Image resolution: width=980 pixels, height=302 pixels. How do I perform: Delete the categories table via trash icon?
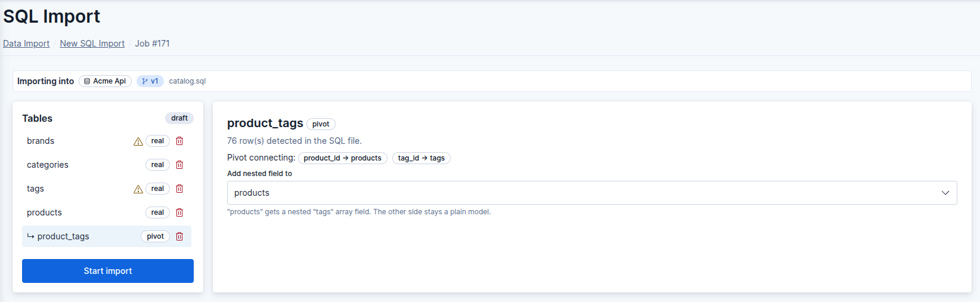coord(179,165)
